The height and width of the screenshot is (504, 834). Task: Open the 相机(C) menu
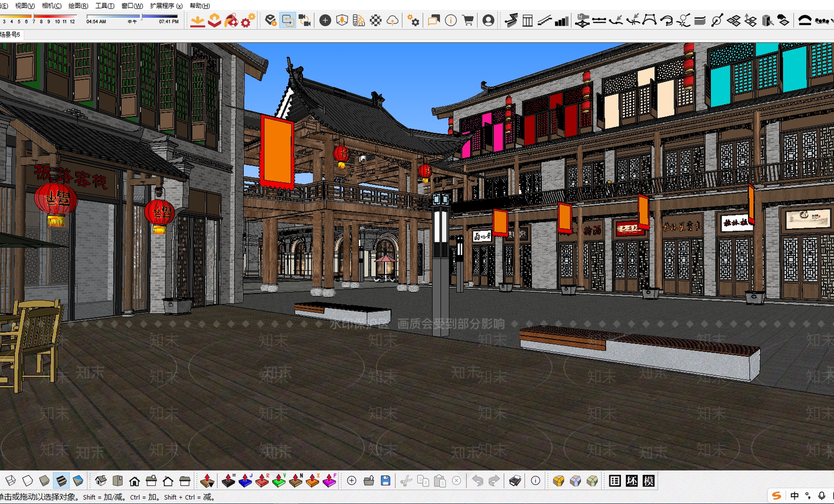51,6
